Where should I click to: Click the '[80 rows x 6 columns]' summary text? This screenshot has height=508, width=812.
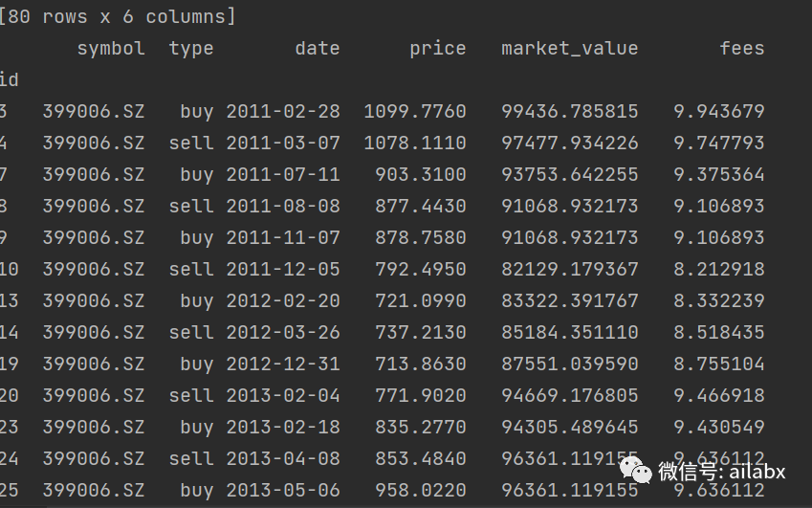(x=118, y=16)
